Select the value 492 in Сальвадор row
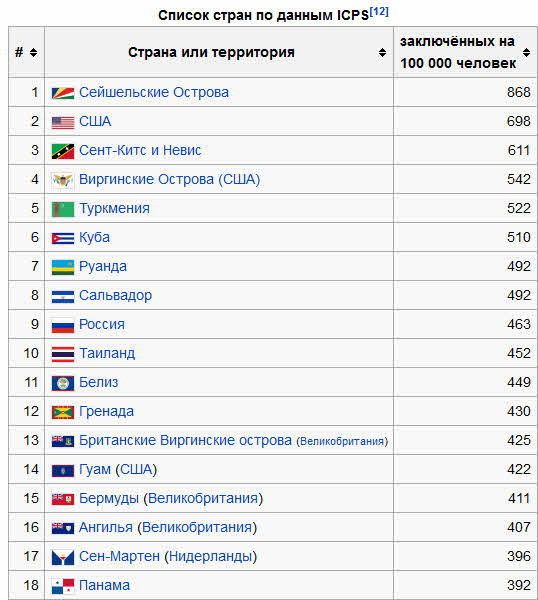Image resolution: width=538 pixels, height=600 pixels. 518,295
